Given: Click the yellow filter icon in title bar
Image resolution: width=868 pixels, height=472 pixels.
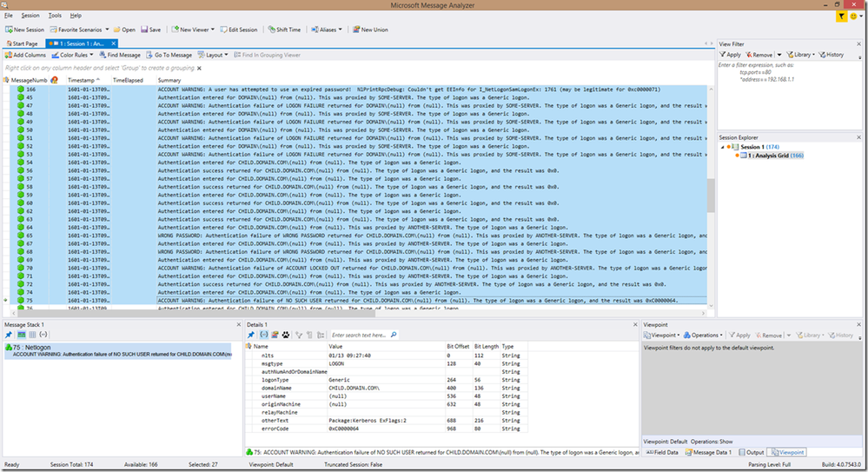Looking at the screenshot, I should 841,17.
